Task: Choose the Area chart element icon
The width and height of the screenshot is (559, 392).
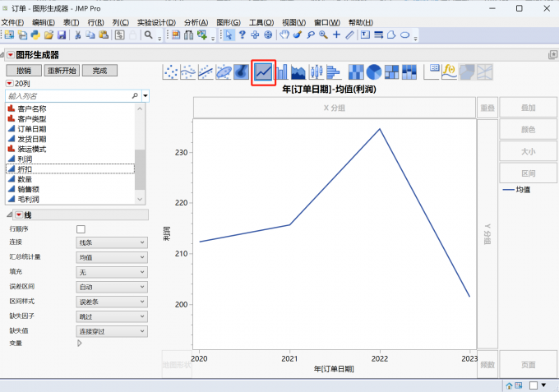Action: (x=298, y=72)
